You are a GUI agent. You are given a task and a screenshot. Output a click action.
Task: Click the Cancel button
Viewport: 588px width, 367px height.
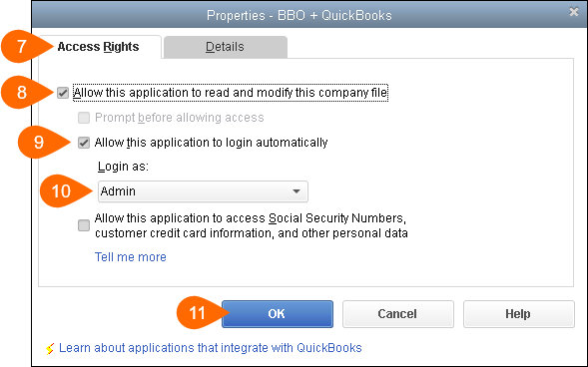click(x=398, y=314)
